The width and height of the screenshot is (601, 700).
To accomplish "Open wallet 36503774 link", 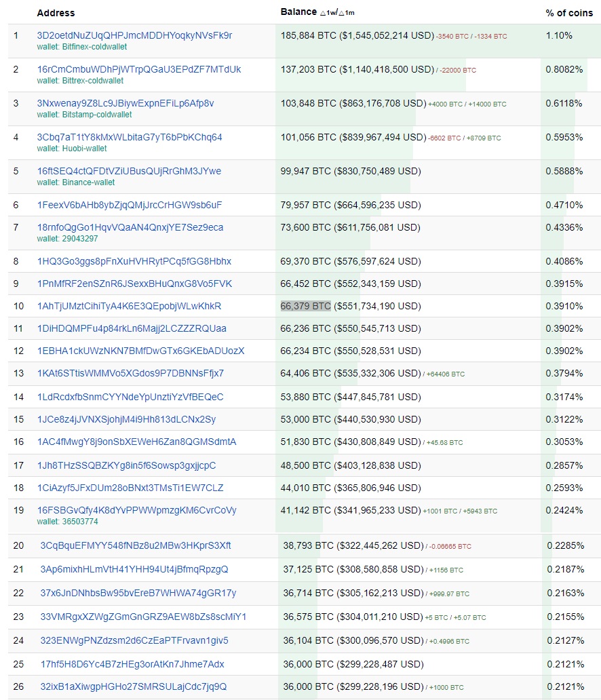I will [x=67, y=522].
